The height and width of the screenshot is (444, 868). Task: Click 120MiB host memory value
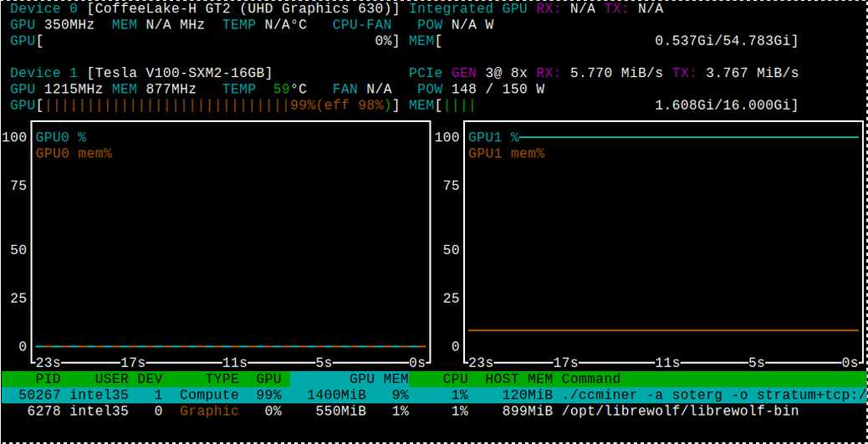528,396
